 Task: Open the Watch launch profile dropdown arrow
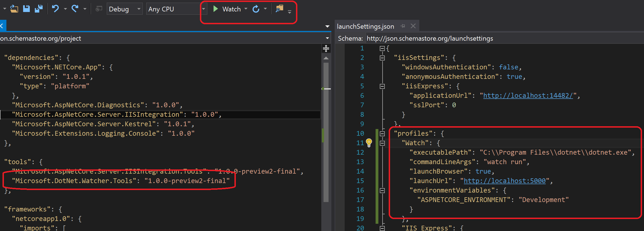coord(246,9)
